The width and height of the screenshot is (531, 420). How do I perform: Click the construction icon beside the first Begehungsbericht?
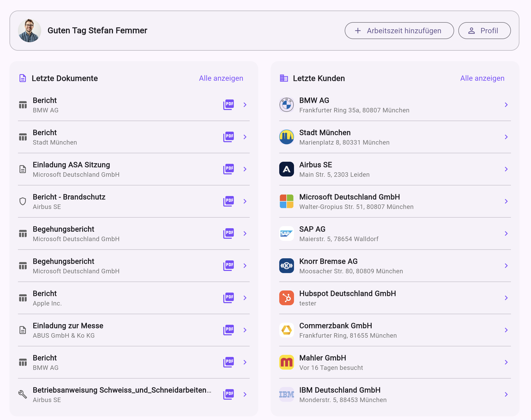click(23, 233)
